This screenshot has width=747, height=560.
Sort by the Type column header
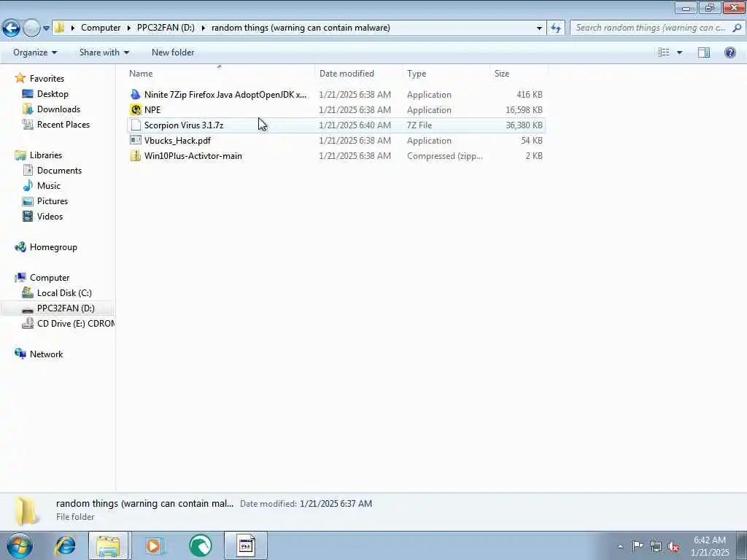tap(417, 74)
